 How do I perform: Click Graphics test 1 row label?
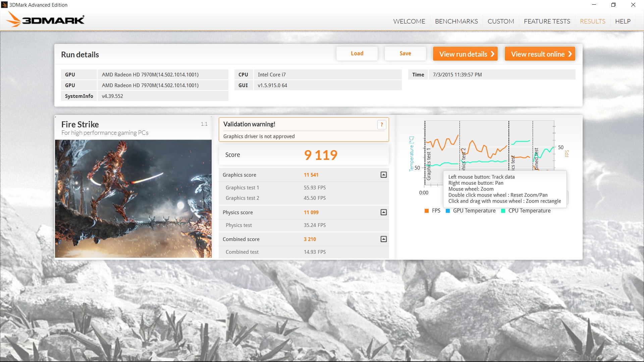coord(242,188)
